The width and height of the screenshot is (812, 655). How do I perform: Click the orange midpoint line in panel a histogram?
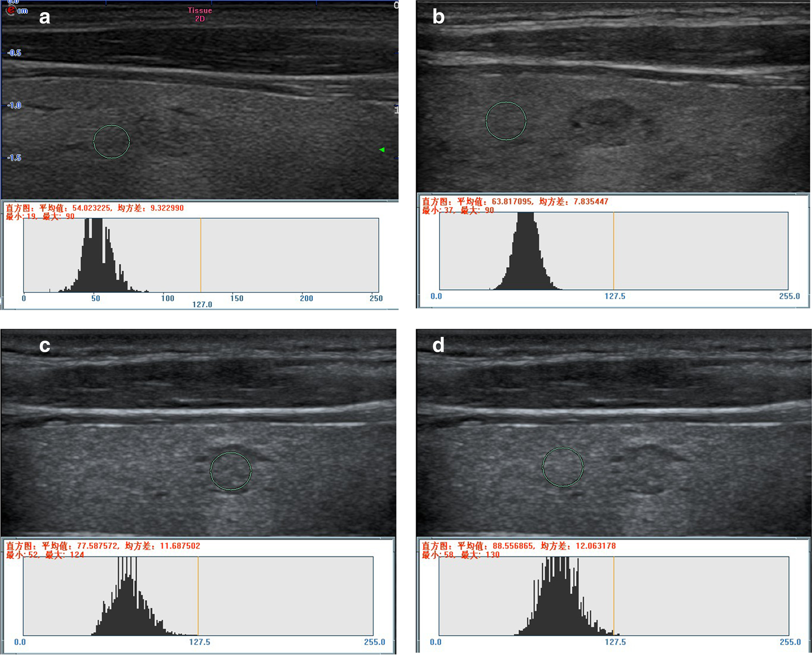[x=200, y=255]
